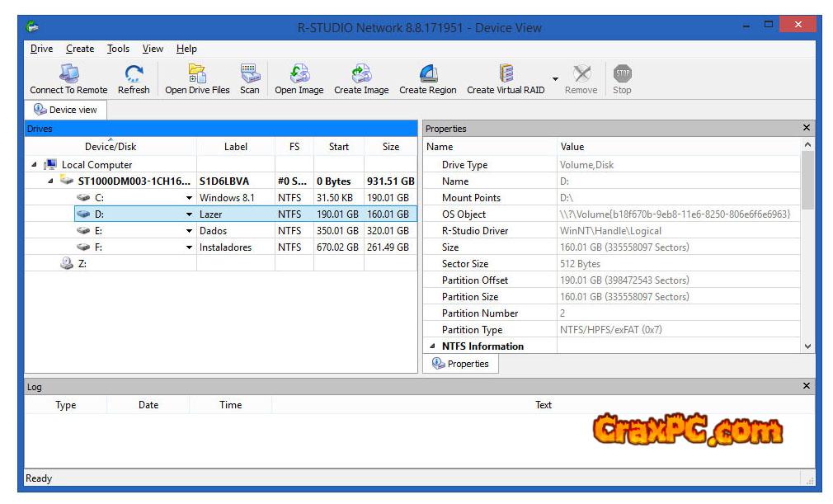This screenshot has height=504, width=833.
Task: Click the Remove toolbar icon
Action: (581, 73)
